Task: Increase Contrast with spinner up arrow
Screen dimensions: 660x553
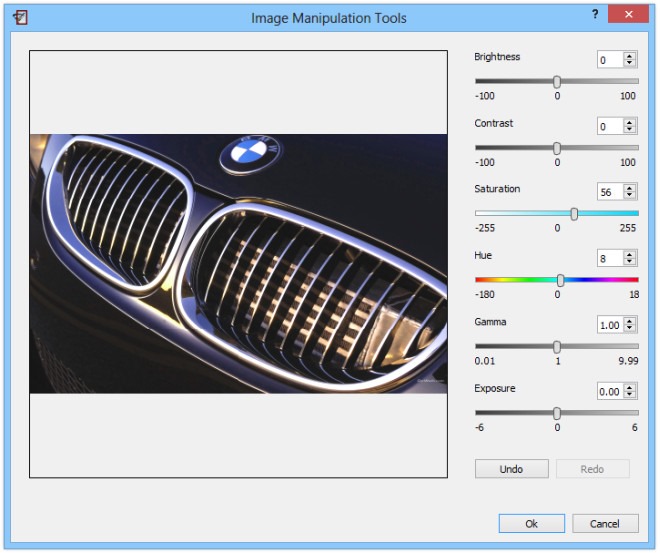Action: coord(630,122)
